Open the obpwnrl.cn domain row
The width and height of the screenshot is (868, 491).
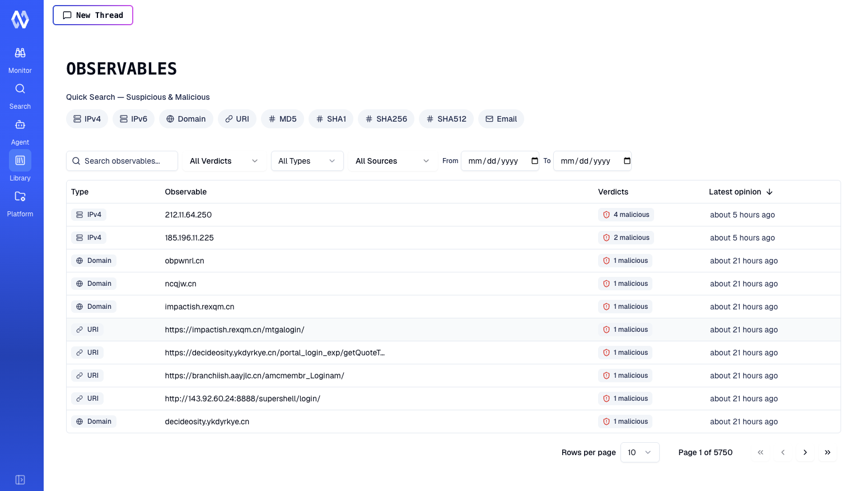454,261
